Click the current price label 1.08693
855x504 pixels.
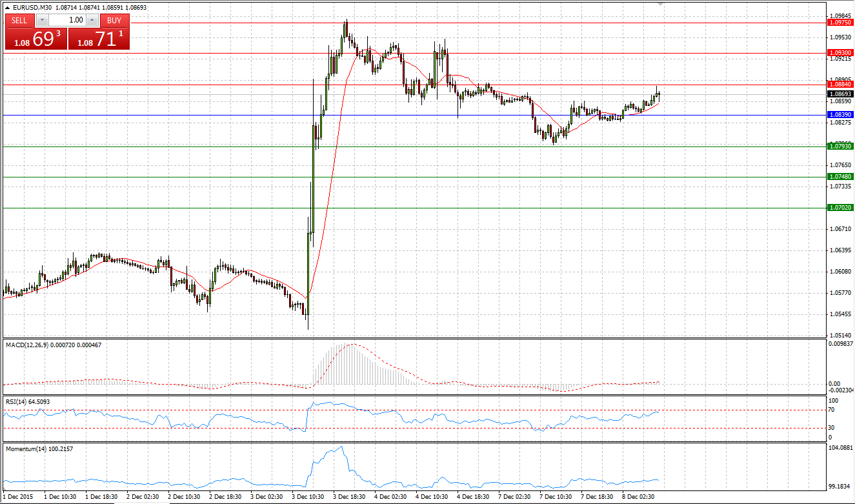pyautogui.click(x=840, y=94)
